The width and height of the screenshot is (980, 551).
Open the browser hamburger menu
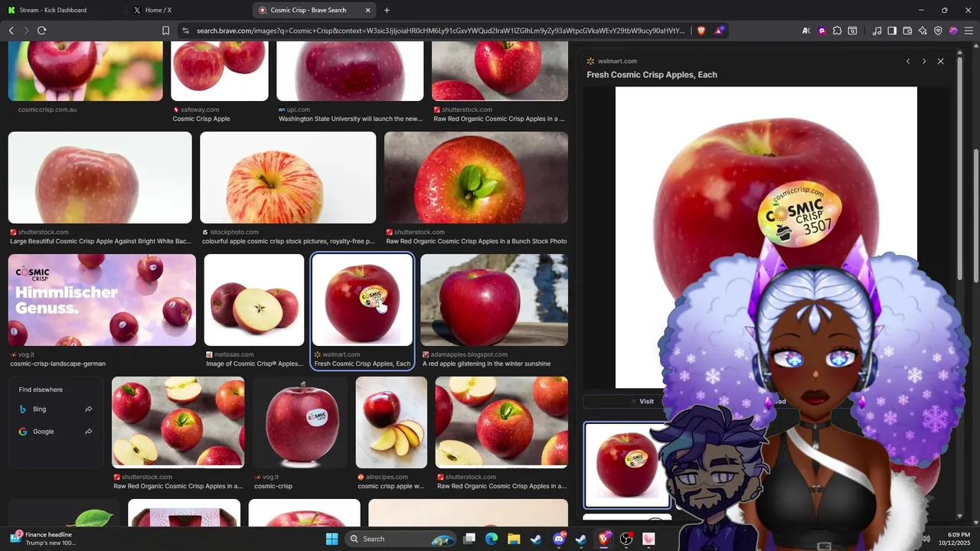coord(968,31)
